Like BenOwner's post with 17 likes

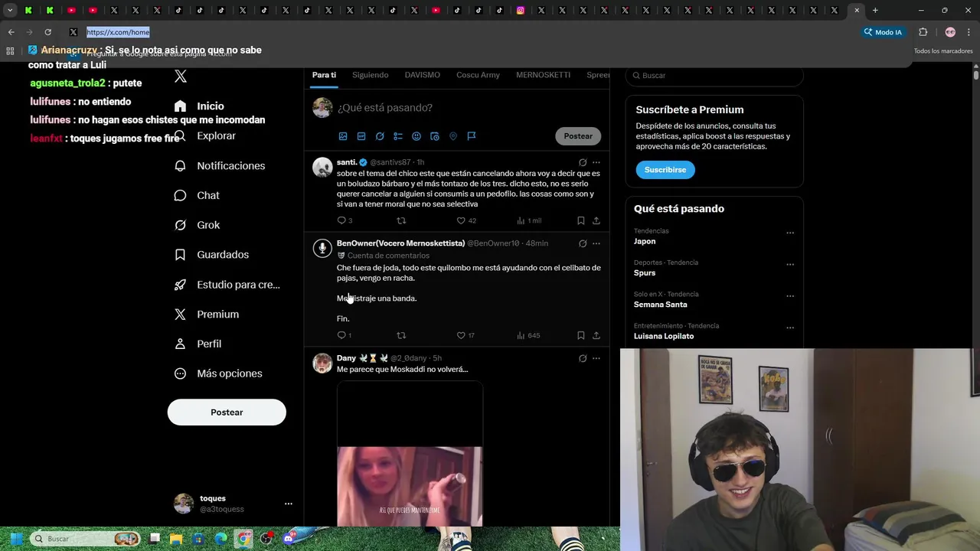point(461,335)
